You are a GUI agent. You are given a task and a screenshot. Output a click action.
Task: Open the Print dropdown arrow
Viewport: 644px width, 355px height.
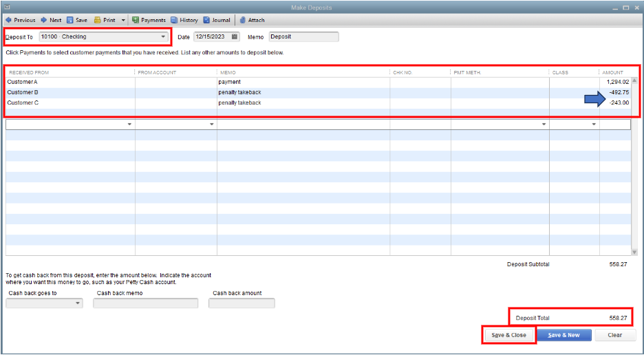(123, 20)
